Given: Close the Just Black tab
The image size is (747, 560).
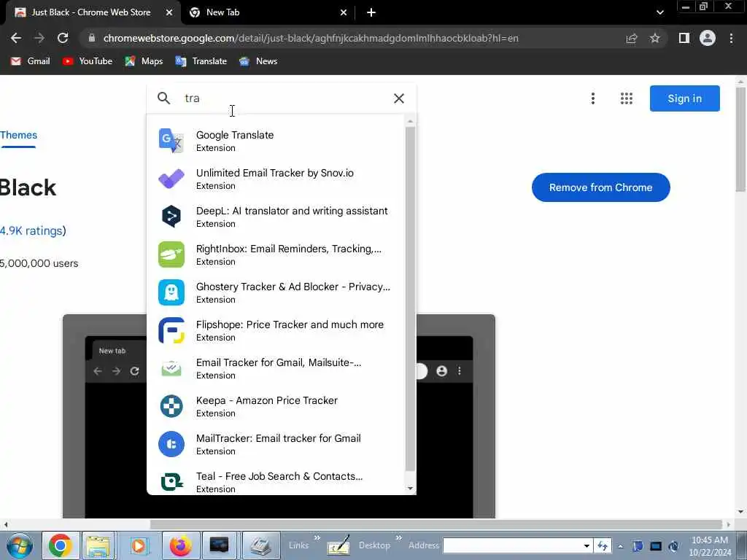Looking at the screenshot, I should (169, 12).
